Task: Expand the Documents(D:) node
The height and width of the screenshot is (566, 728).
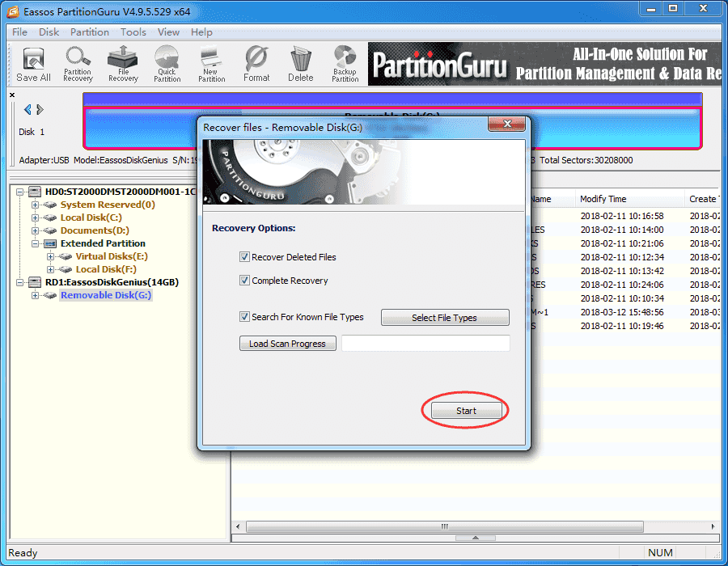Action: pos(35,230)
